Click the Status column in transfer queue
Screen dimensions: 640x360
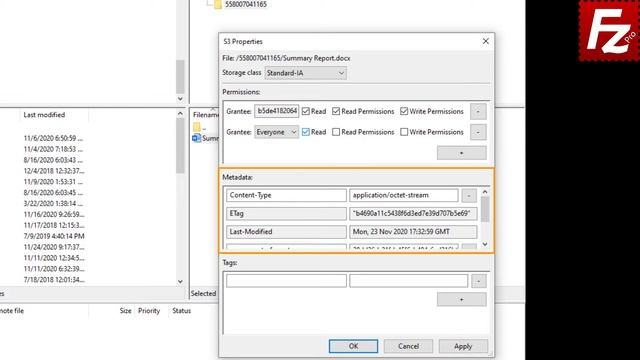[182, 311]
